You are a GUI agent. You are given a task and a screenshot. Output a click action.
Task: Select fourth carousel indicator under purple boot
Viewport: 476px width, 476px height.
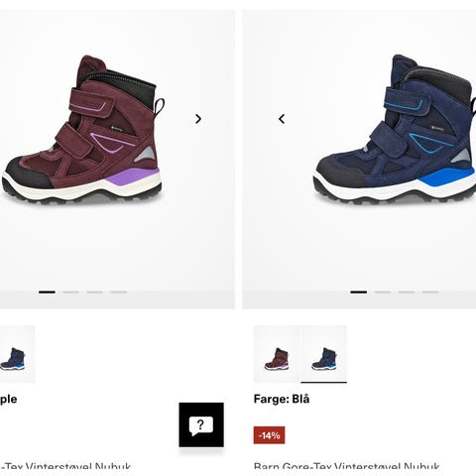(119, 293)
